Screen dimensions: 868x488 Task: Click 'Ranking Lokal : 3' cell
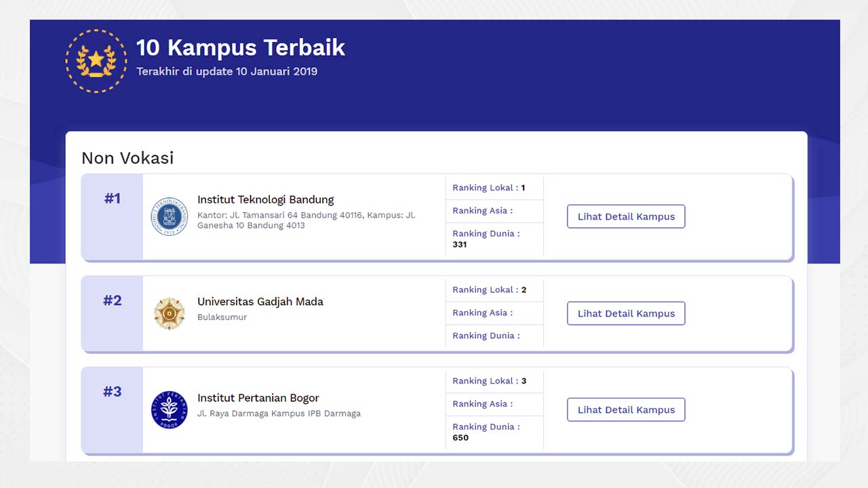pos(494,381)
